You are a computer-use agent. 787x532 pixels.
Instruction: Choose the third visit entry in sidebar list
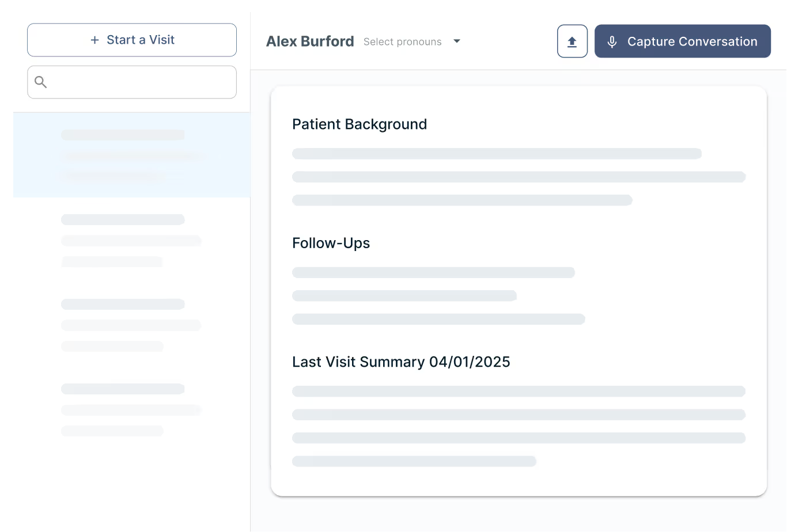click(131, 325)
